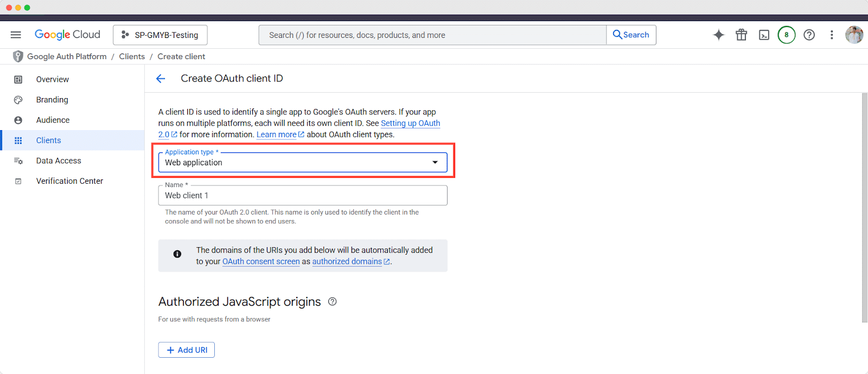The image size is (868, 374).
Task: Open Clients in the sidebar
Action: click(72, 140)
